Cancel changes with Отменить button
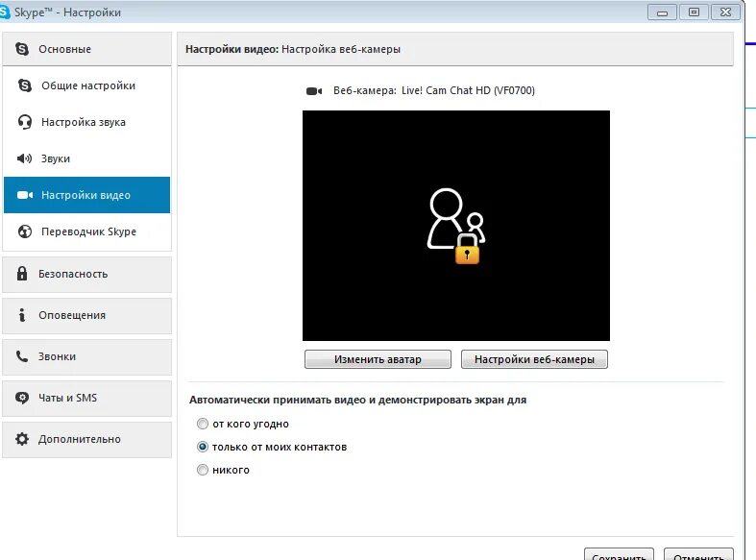This screenshot has width=756, height=560. (x=698, y=554)
